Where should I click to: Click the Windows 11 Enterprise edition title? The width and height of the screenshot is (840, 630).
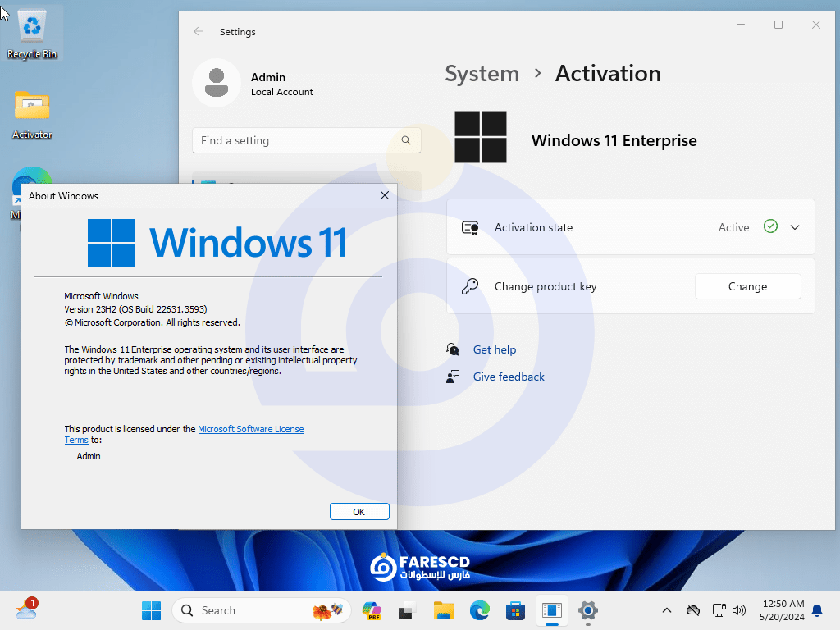click(x=614, y=140)
